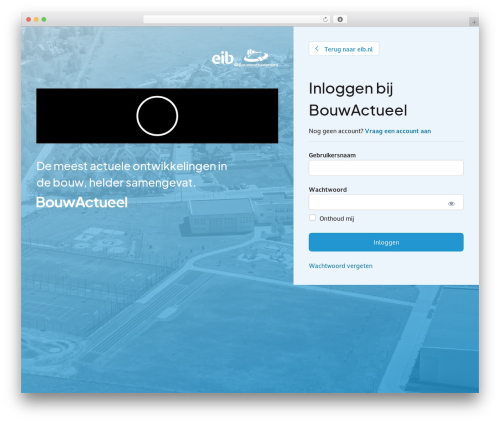Click the De meest actuele ontwikkelingen tagline

[x=132, y=174]
